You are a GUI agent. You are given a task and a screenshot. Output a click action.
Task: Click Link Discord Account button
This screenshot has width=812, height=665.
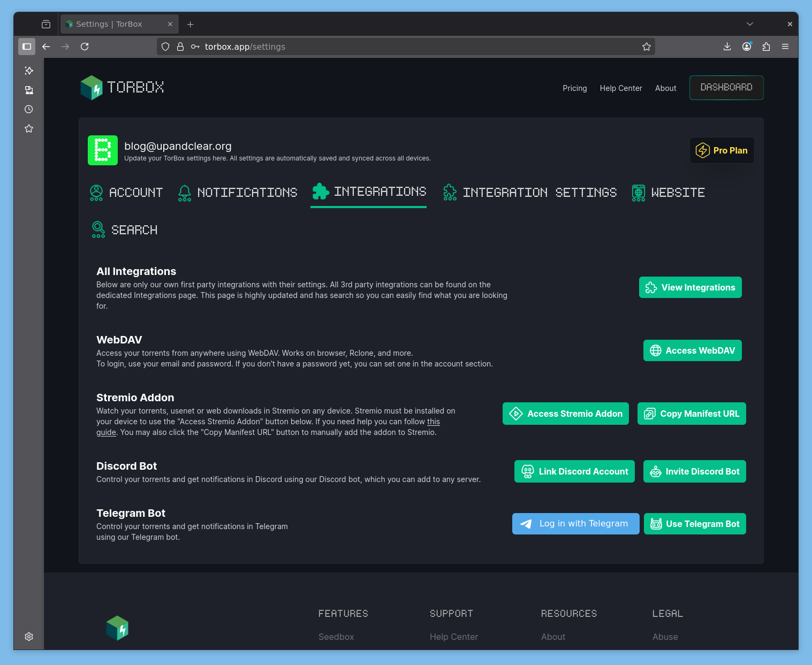[x=574, y=471]
